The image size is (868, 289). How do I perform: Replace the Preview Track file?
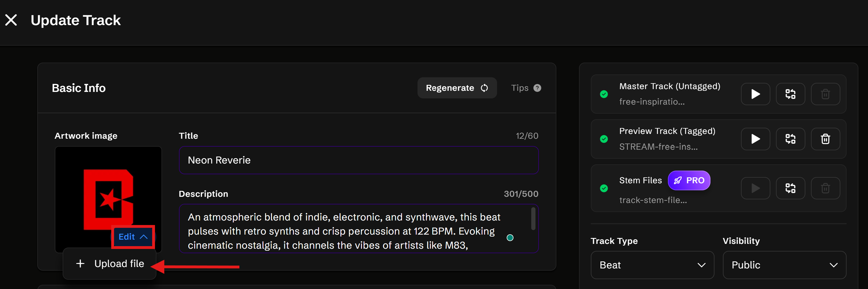(x=790, y=139)
